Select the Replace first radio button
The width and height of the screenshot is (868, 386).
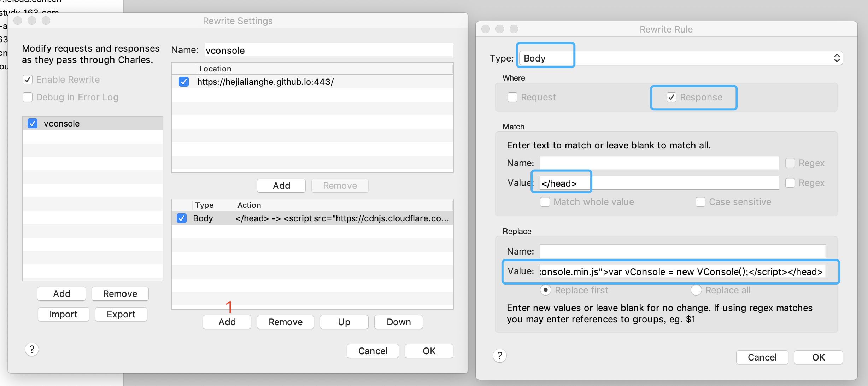(x=546, y=290)
